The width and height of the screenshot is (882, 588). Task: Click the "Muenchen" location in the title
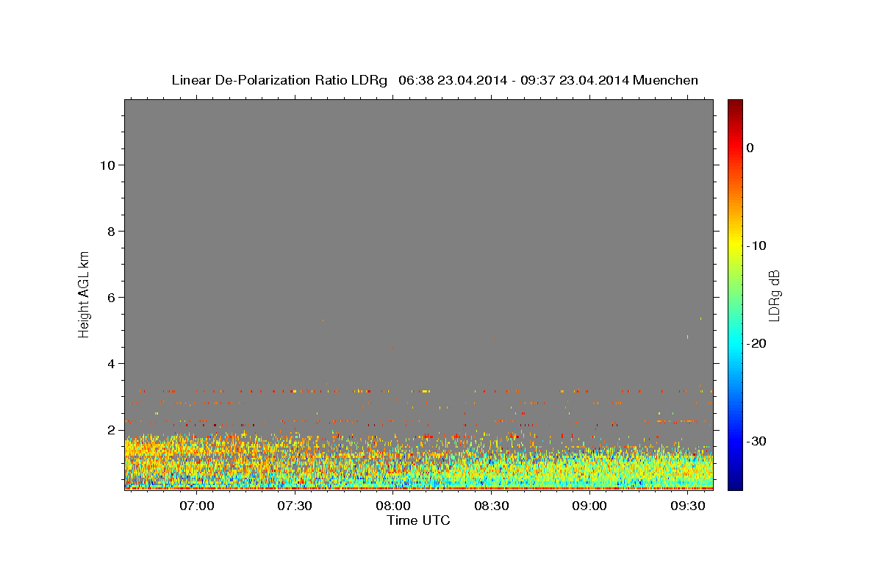[x=666, y=80]
